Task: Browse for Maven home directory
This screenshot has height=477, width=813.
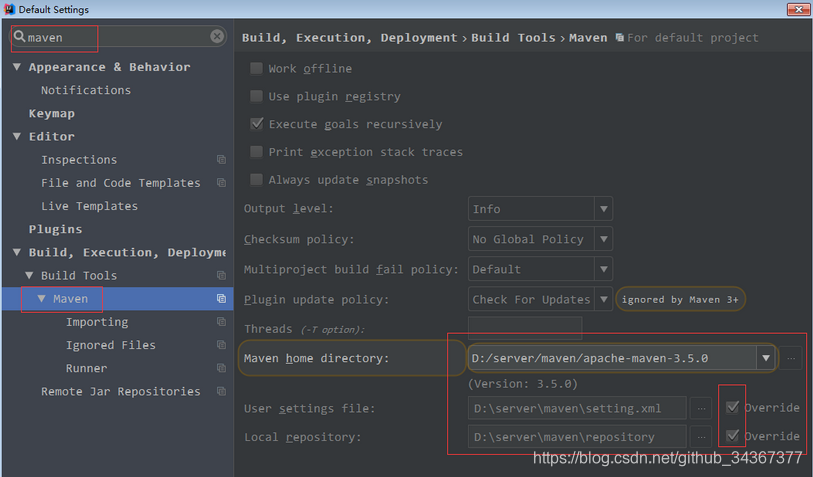Action: pos(791,358)
